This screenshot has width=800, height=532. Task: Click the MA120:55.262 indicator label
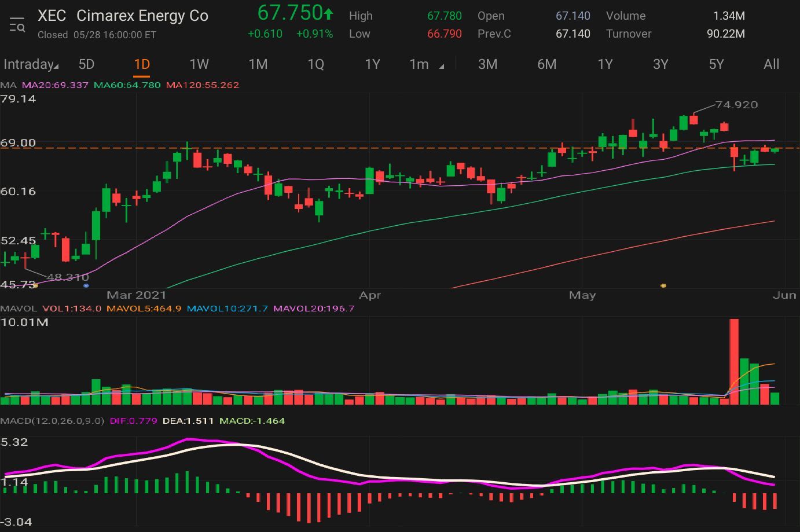[x=202, y=85]
